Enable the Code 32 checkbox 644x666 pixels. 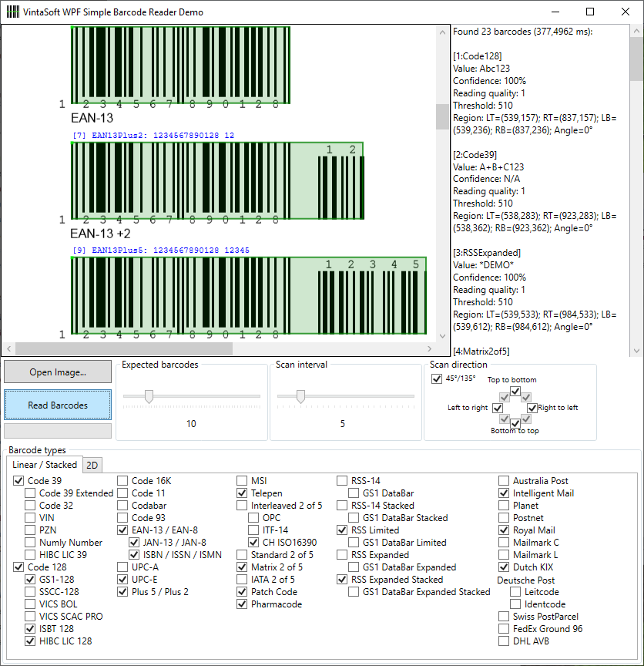click(x=30, y=505)
